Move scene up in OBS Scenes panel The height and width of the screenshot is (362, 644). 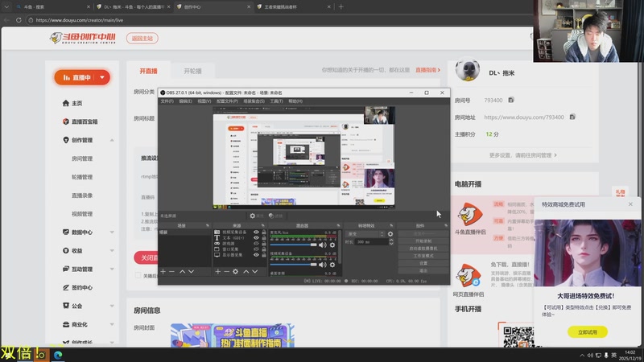click(183, 272)
